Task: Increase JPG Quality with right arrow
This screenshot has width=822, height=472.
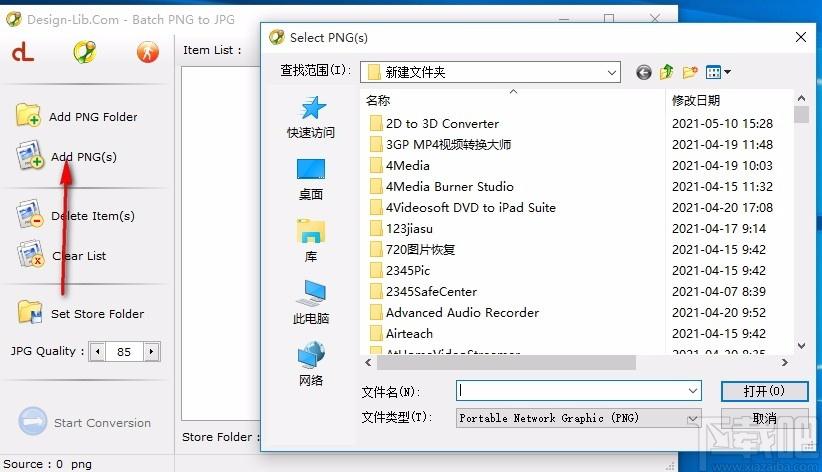Action: click(151, 351)
